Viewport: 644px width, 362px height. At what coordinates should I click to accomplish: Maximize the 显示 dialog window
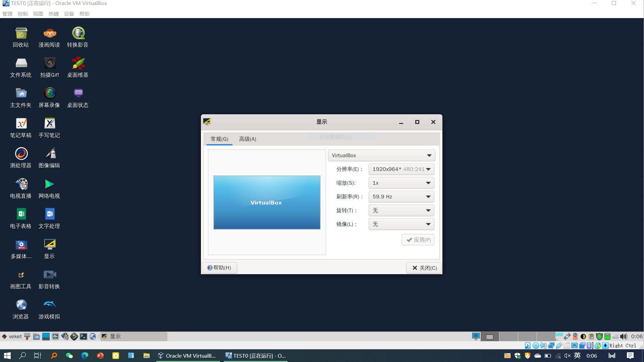coord(417,122)
